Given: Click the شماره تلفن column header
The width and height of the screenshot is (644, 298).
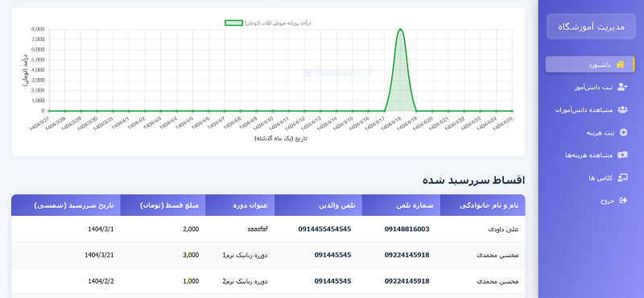Looking at the screenshot, I should [401, 205].
